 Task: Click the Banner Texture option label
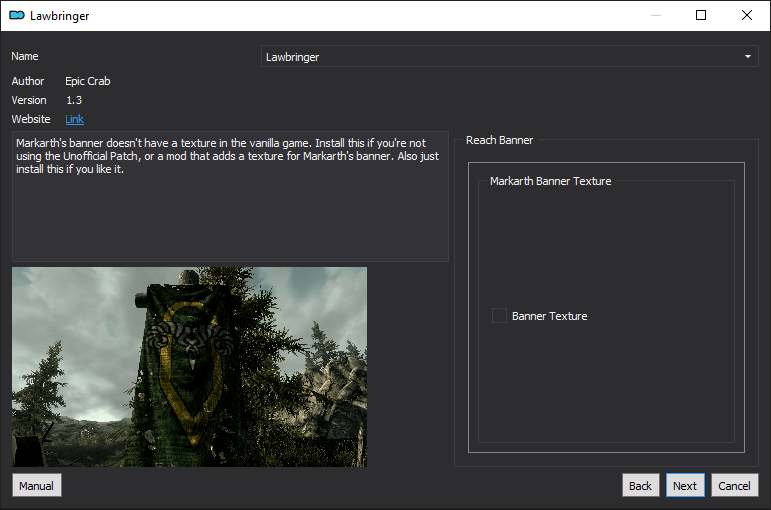click(x=549, y=316)
